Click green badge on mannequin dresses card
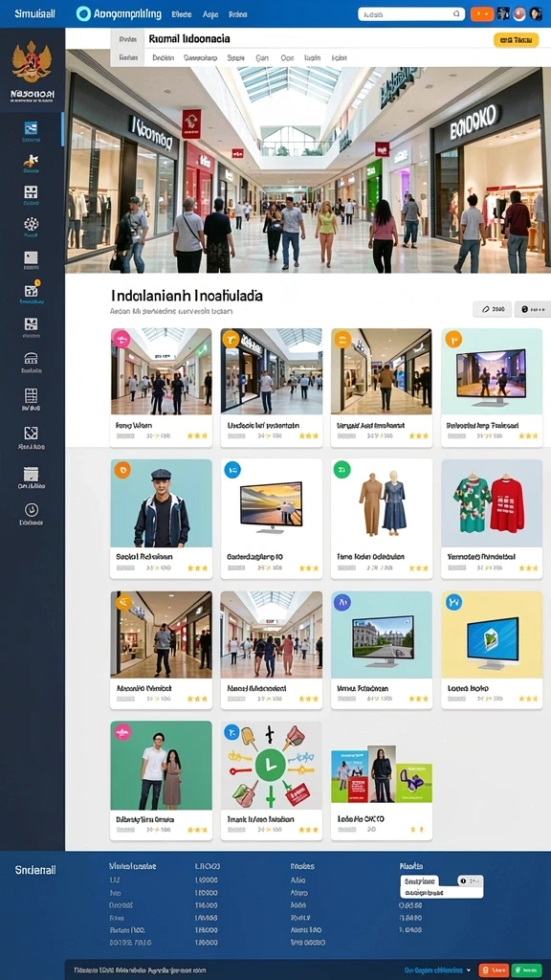This screenshot has height=980, width=551. (342, 469)
